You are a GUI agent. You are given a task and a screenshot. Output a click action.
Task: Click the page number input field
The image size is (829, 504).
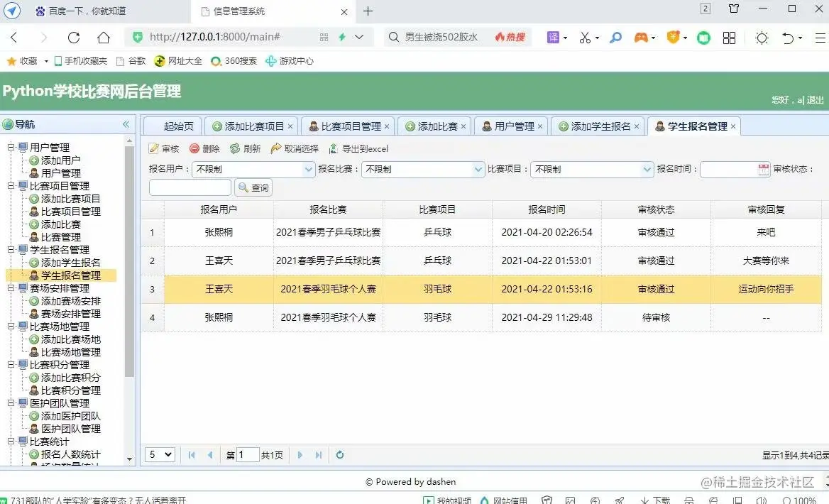pyautogui.click(x=248, y=455)
